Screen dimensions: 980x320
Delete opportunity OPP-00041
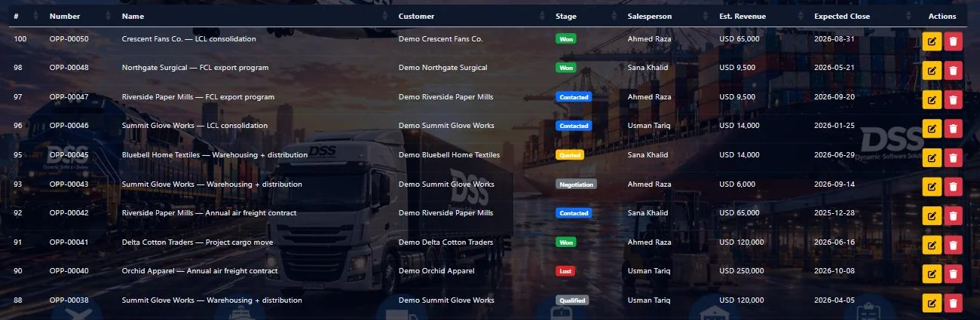point(953,245)
